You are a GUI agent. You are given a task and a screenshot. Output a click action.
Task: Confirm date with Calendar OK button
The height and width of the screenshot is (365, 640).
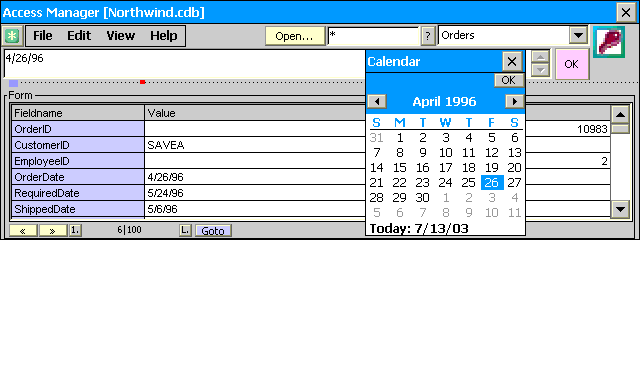pos(509,80)
